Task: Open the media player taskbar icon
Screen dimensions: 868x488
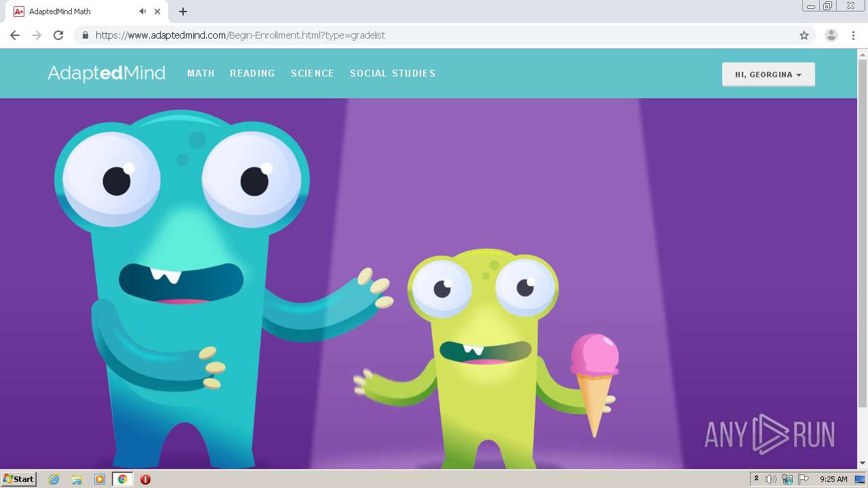Action: [100, 479]
